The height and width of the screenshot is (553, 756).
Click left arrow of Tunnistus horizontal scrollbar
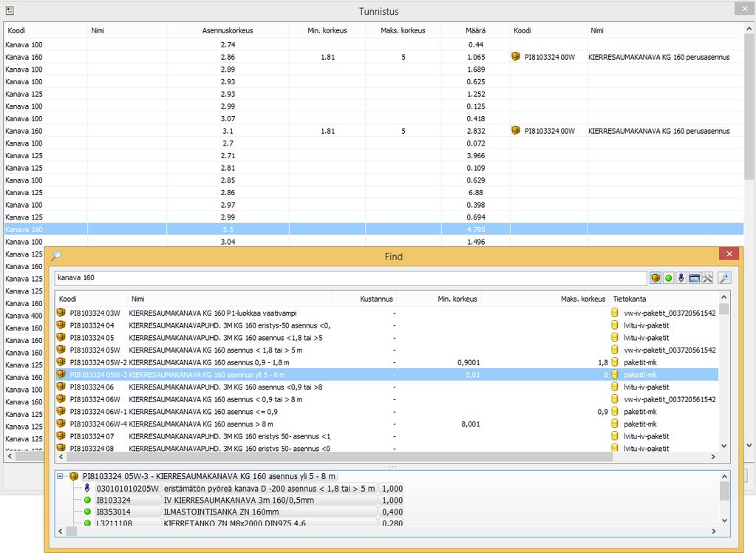10,455
